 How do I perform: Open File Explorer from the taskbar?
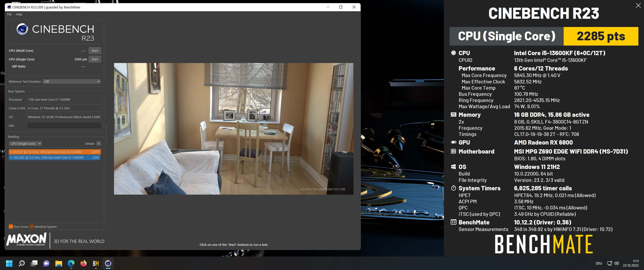(x=59, y=263)
